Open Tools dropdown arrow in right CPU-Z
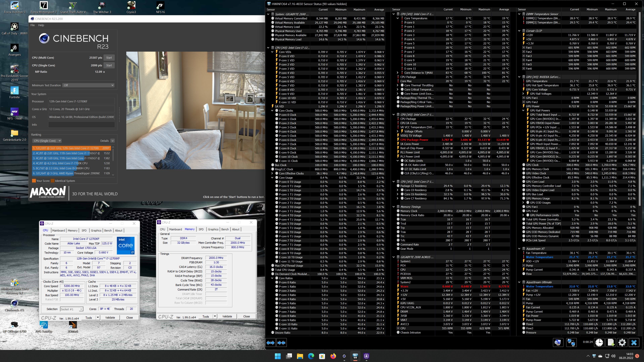Screen dimensions: 644x362 pyautogui.click(x=215, y=316)
